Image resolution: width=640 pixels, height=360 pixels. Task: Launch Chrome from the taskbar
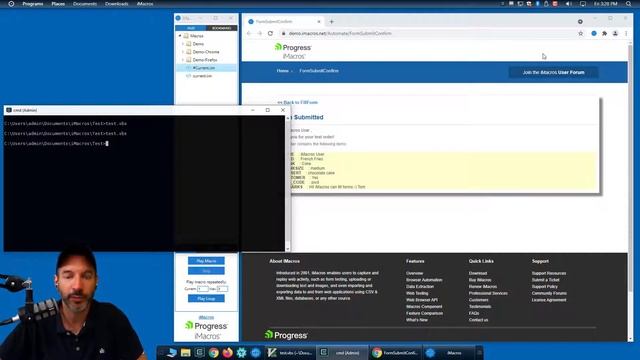213,353
